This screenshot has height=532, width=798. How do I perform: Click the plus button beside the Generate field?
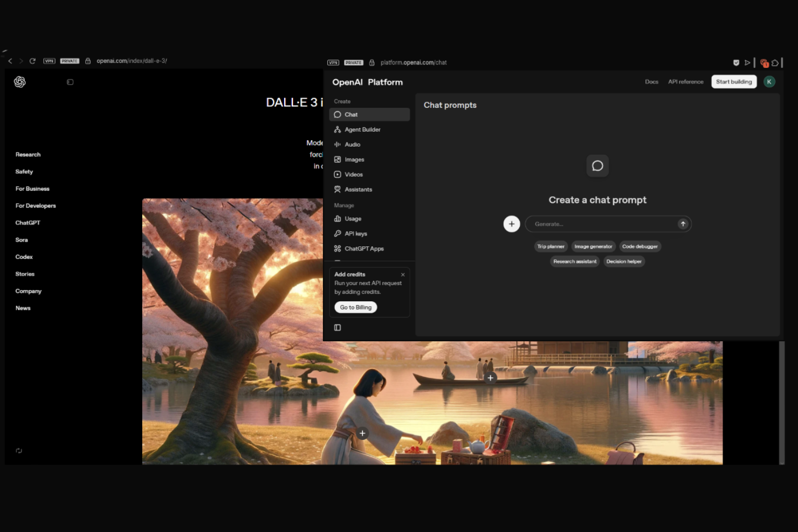coord(512,224)
